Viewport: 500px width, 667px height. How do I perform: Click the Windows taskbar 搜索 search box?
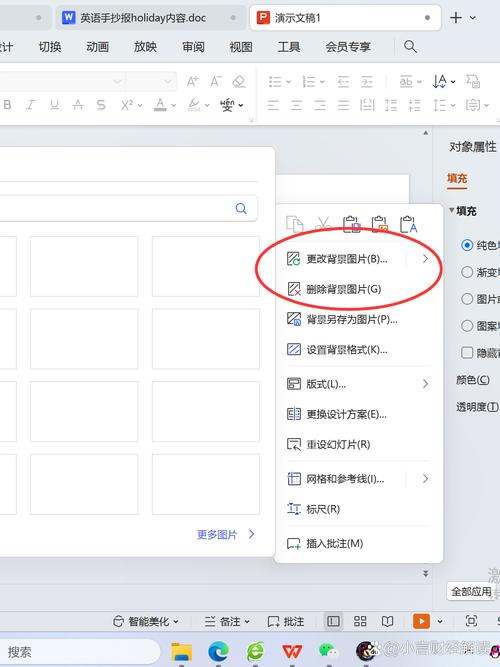click(x=78, y=652)
